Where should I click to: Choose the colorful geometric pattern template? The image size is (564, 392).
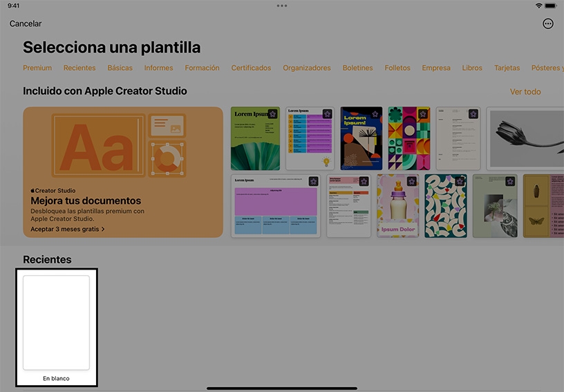click(x=409, y=138)
